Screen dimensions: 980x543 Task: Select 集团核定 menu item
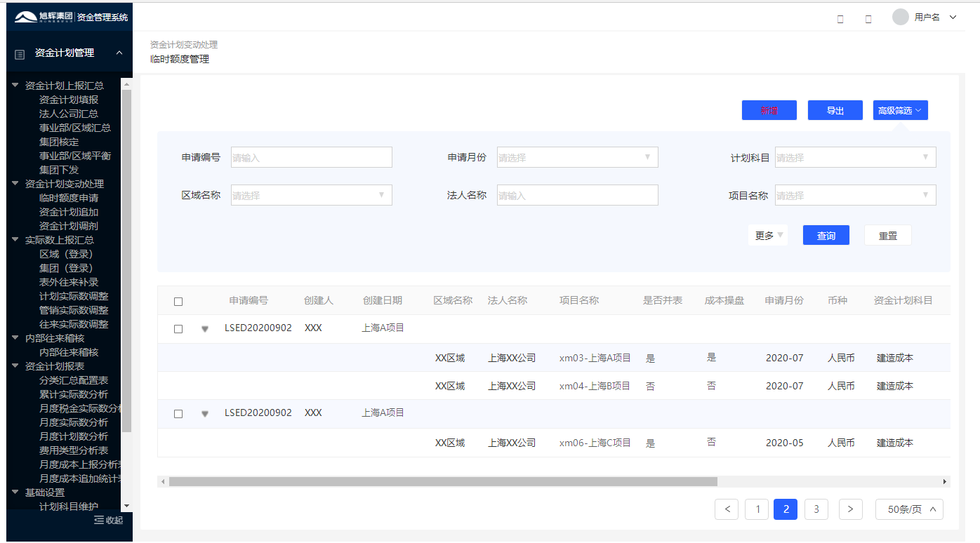pos(59,142)
